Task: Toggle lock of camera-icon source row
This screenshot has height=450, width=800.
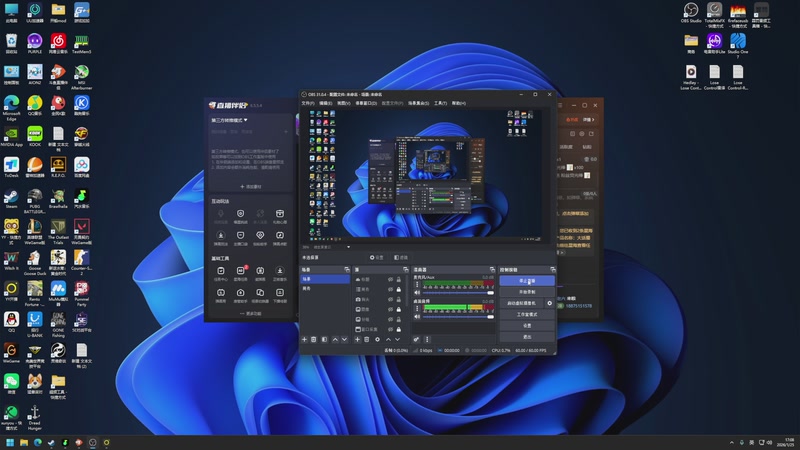Action: tap(398, 299)
